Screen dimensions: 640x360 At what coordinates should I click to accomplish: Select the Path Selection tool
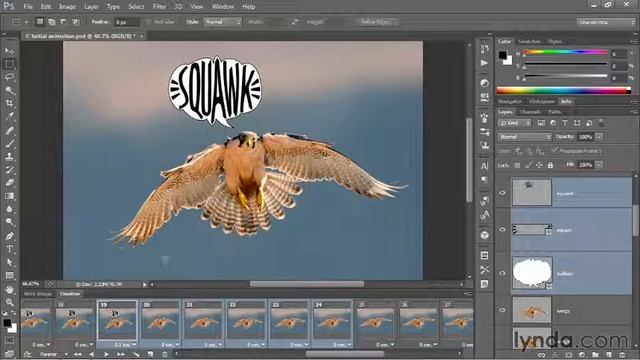pos(9,262)
